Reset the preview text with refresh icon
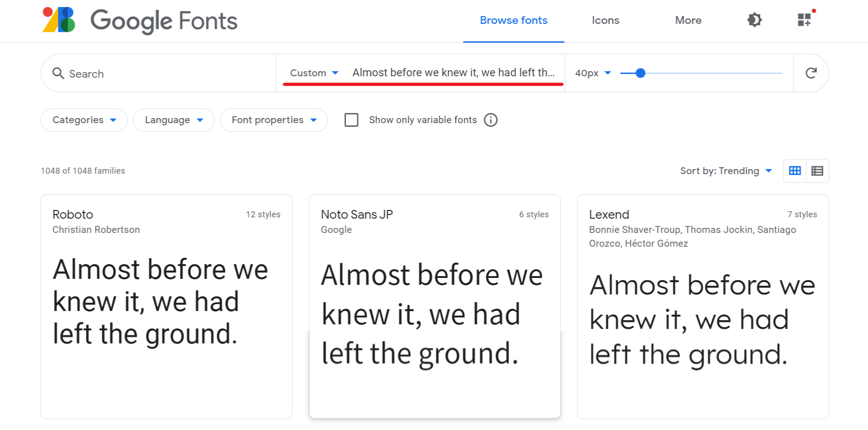Image resolution: width=868 pixels, height=430 pixels. click(x=811, y=73)
